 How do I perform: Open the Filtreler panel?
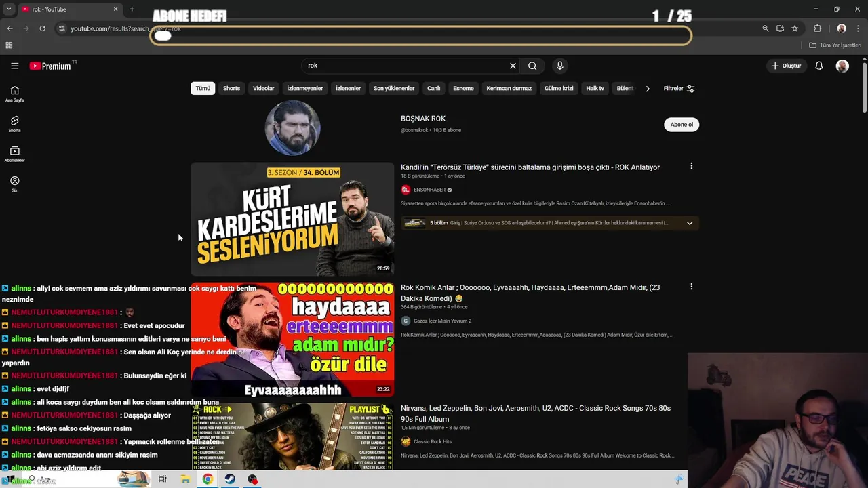pyautogui.click(x=679, y=88)
